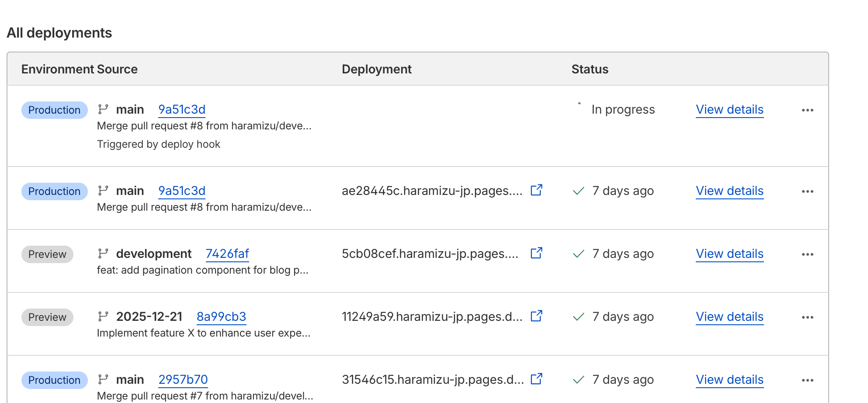868x403 pixels.
Task: View details for development preview deployment
Action: coord(729,254)
